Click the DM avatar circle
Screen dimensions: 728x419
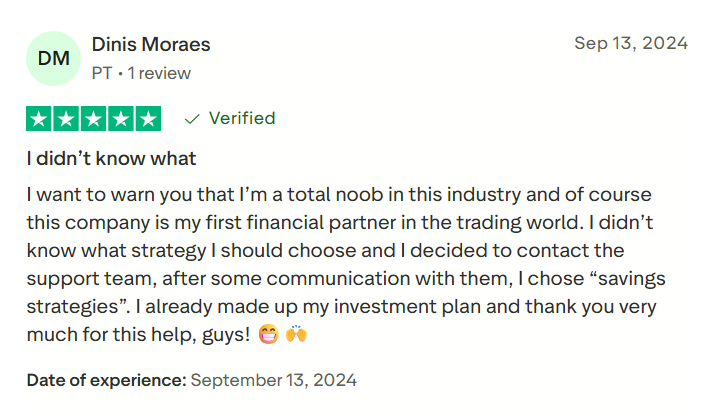[x=53, y=58]
